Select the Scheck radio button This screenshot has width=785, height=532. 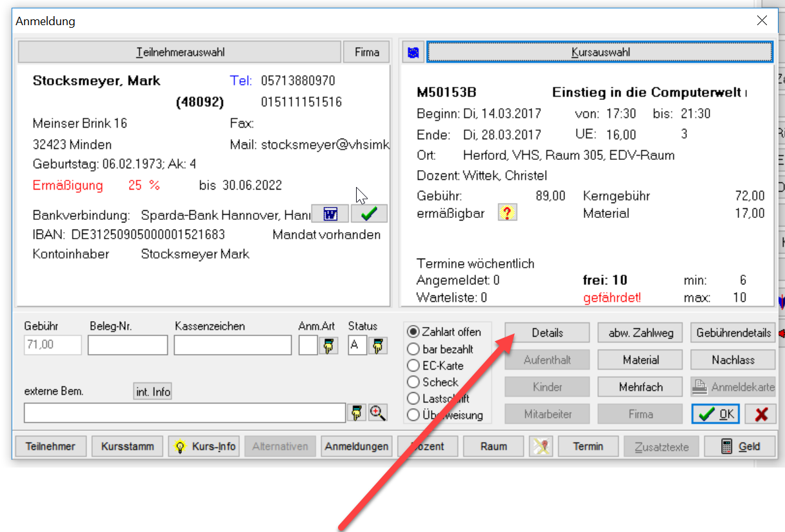click(413, 382)
